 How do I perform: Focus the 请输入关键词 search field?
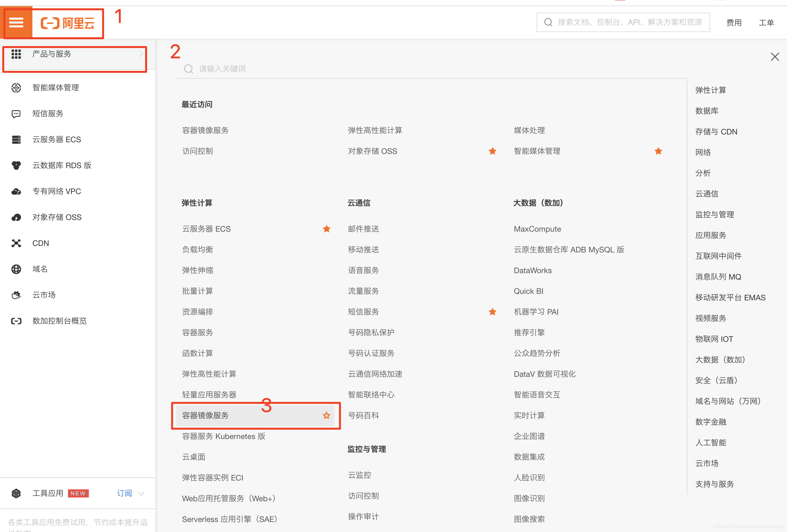pos(432,69)
